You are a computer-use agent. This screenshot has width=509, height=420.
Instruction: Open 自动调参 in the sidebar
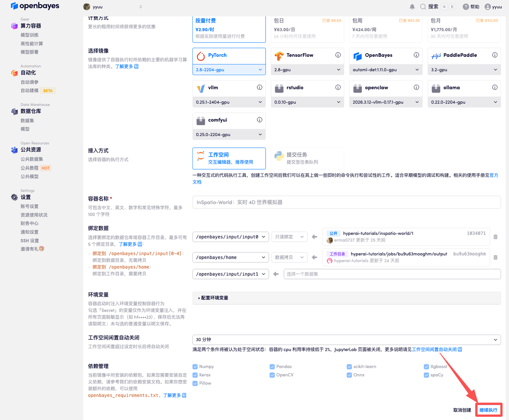(29, 82)
